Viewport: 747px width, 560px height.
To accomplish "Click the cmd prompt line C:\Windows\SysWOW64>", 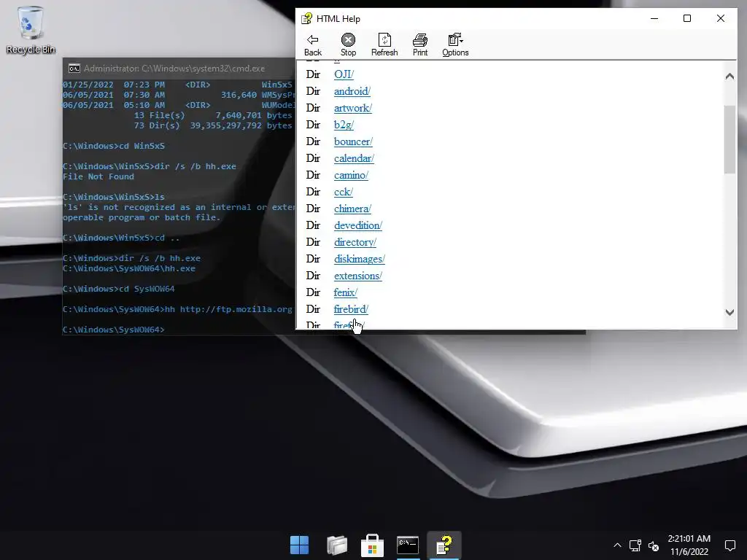I will (113, 330).
